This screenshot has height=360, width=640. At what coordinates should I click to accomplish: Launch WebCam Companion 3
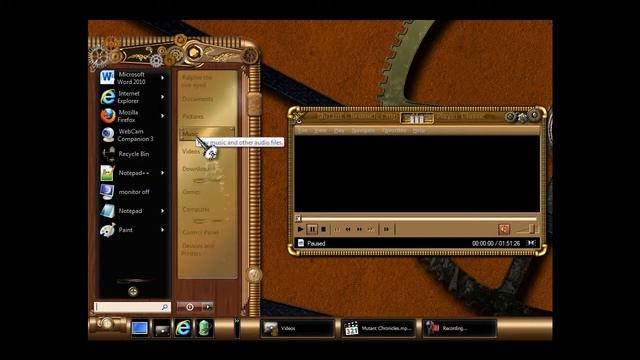tap(133, 135)
